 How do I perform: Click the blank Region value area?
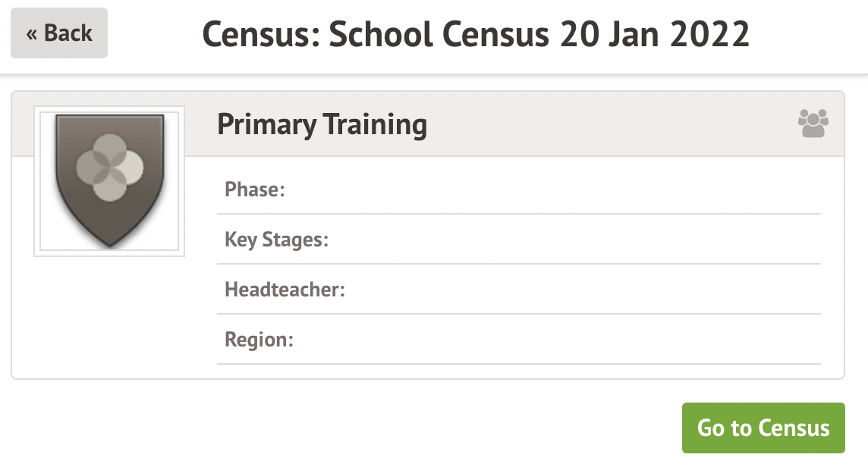[x=554, y=340]
